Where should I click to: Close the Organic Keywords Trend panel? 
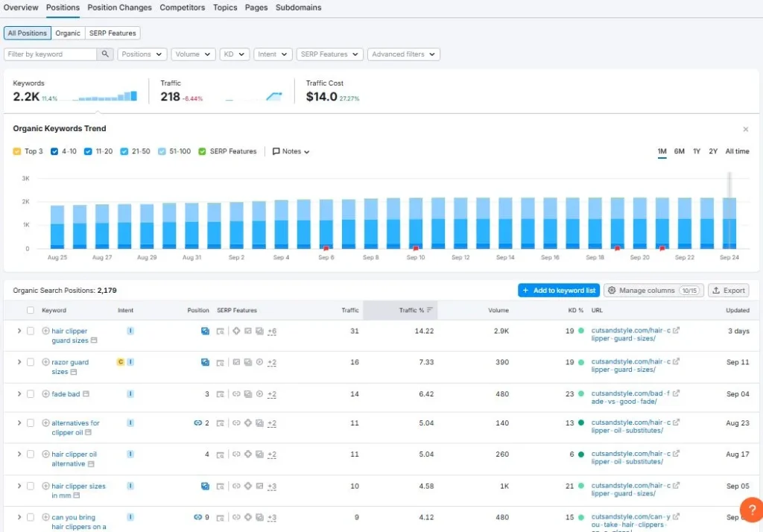tap(745, 129)
